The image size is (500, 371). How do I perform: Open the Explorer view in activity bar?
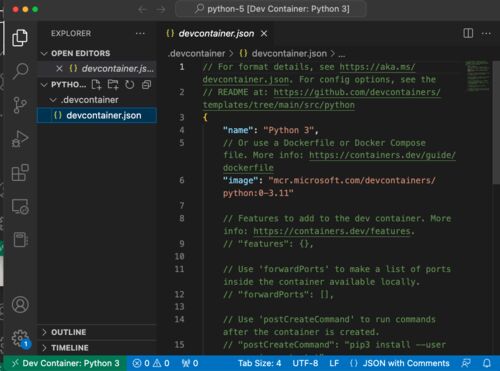tap(20, 38)
